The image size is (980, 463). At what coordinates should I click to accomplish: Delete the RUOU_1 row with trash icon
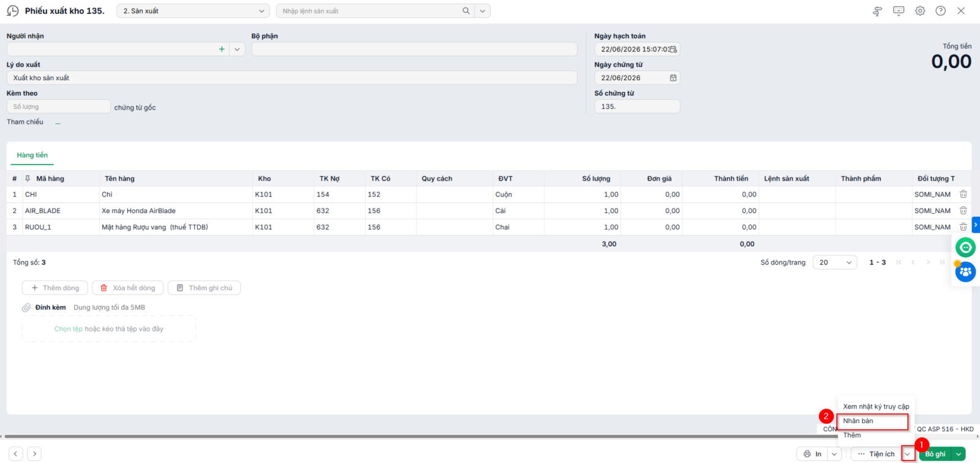[963, 227]
